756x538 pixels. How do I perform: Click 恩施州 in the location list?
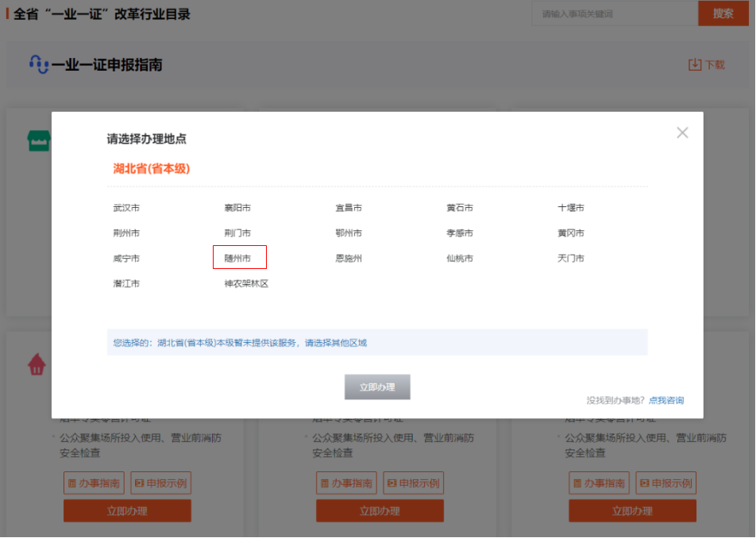(349, 259)
